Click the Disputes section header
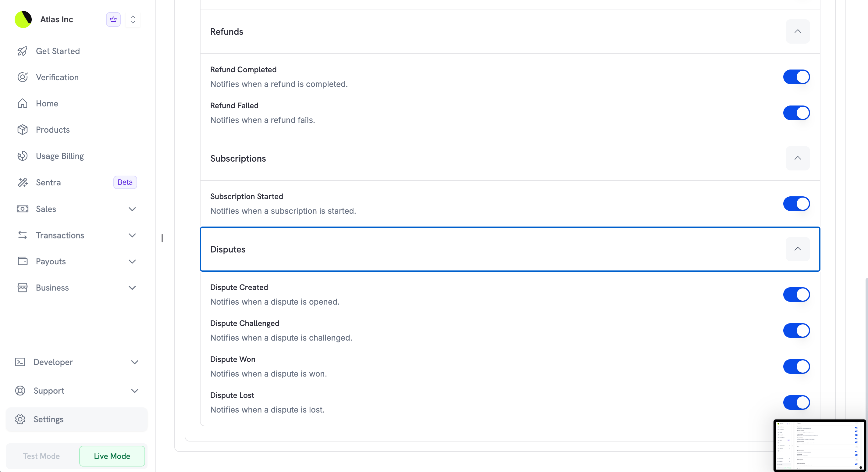The width and height of the screenshot is (868, 472). click(510, 249)
